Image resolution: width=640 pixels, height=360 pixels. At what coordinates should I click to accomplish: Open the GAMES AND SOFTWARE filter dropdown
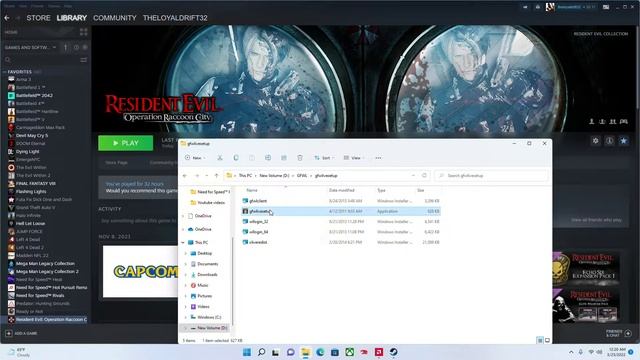coord(31,47)
